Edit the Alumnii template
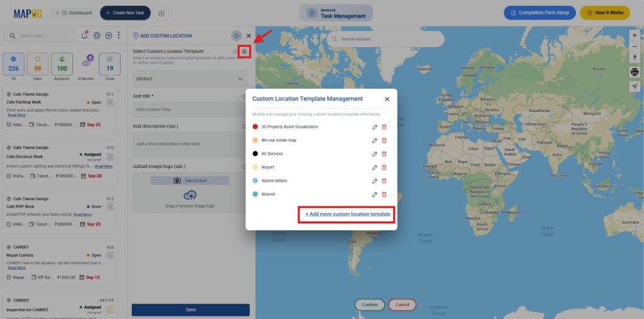644x319 pixels. pyautogui.click(x=375, y=194)
